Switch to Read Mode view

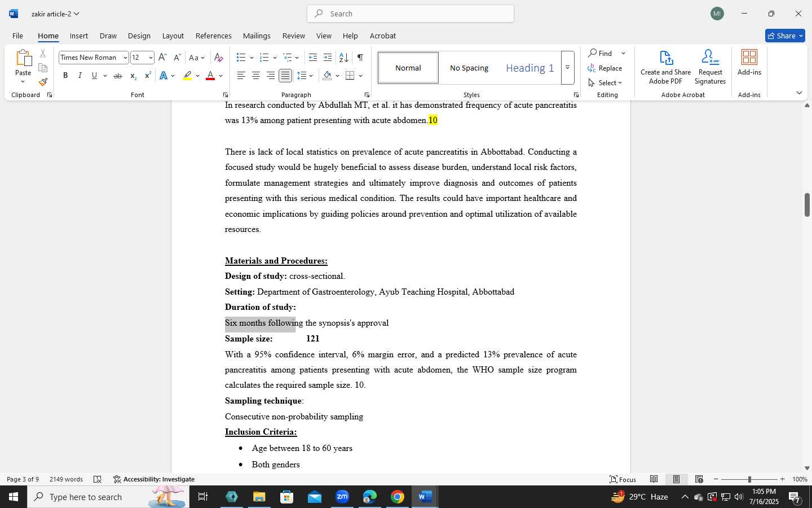tap(654, 479)
